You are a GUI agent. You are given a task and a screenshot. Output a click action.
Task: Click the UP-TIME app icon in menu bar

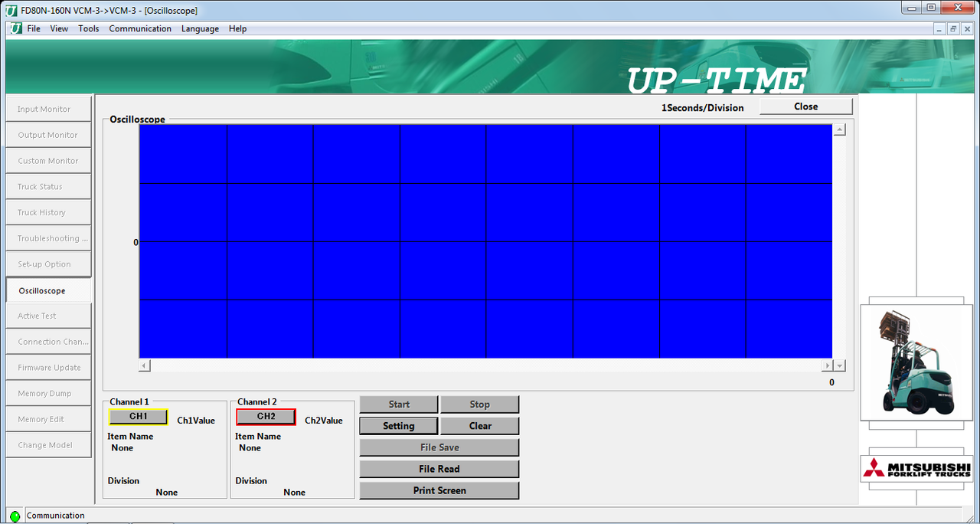[x=16, y=28]
